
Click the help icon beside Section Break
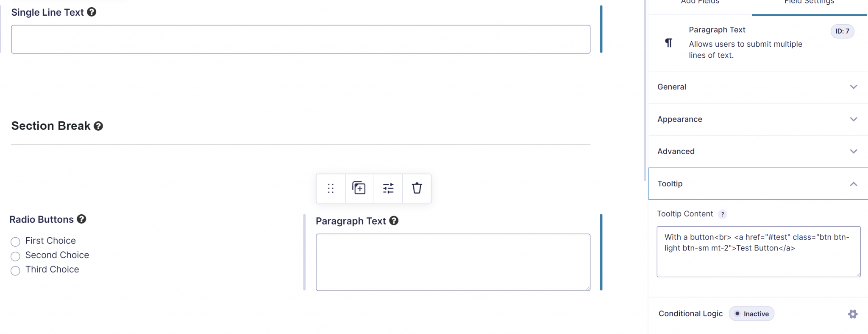98,126
